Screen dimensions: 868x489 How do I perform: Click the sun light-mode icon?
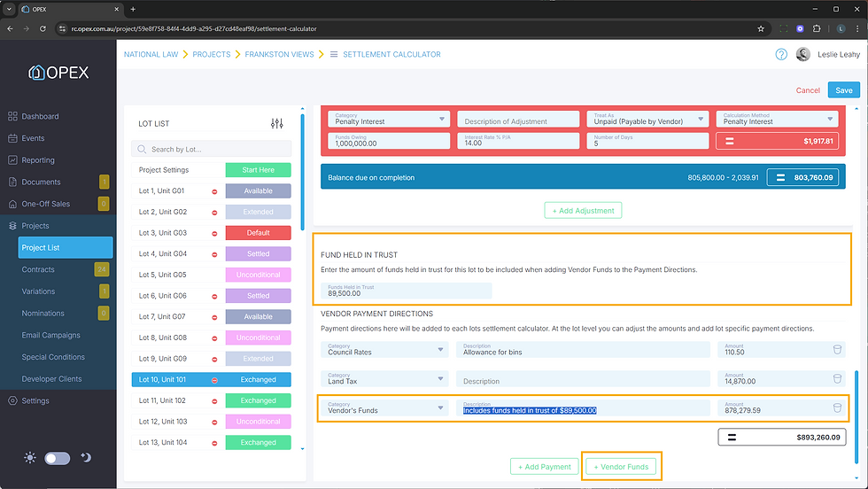pos(30,457)
